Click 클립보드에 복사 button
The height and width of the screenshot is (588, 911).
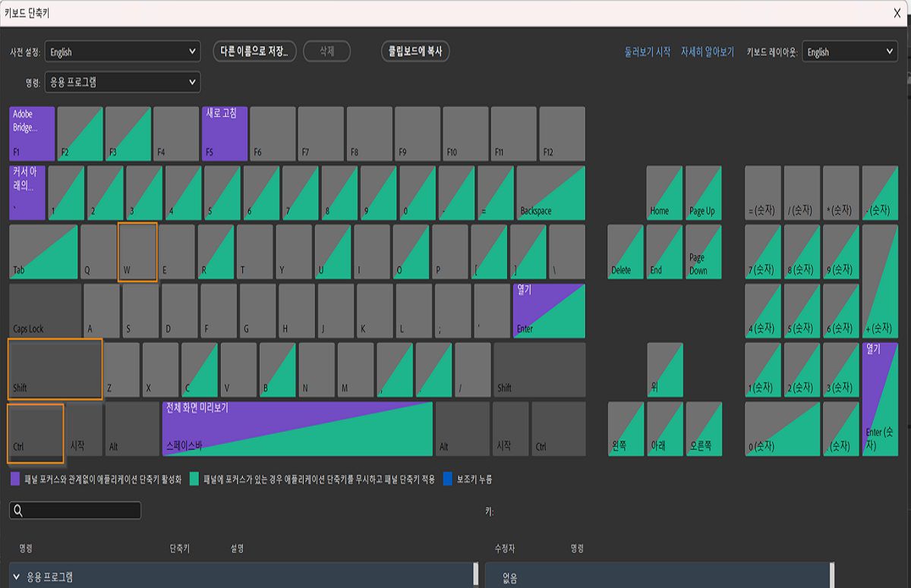click(415, 52)
